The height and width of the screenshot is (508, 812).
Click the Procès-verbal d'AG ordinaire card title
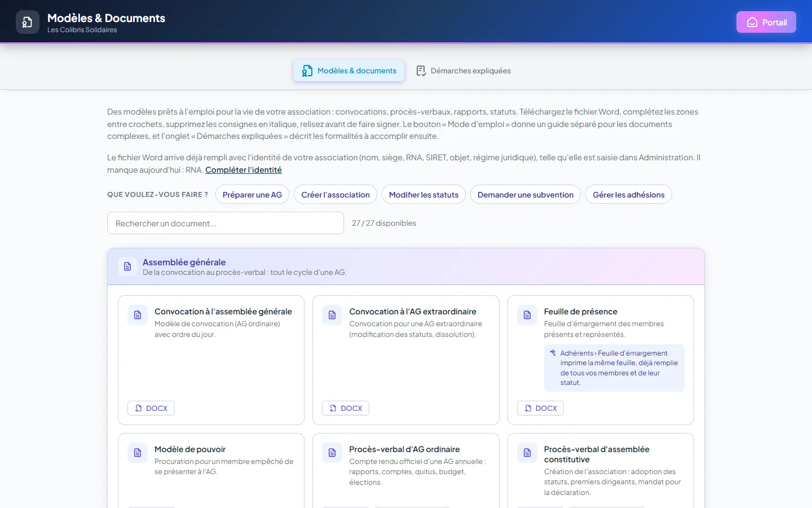(404, 449)
